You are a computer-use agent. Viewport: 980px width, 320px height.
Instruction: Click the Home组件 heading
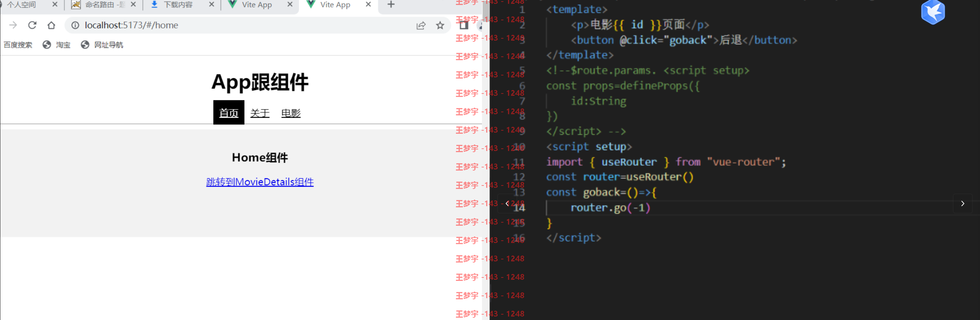click(260, 158)
